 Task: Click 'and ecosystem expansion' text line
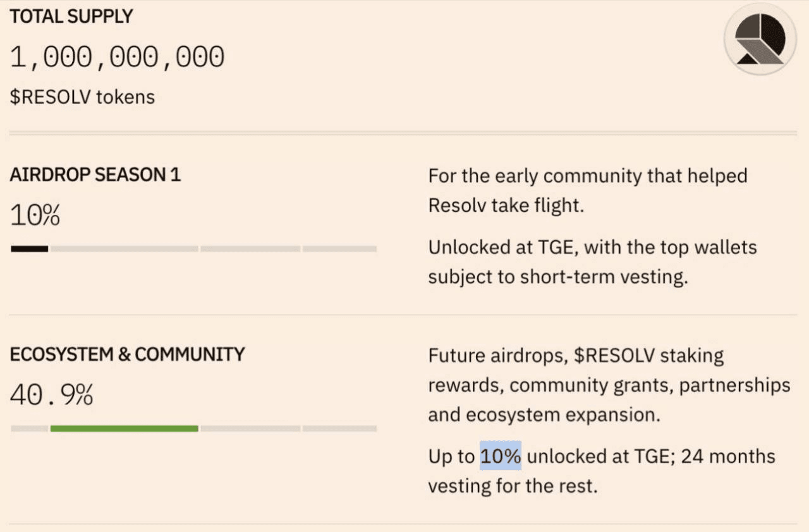tap(544, 415)
